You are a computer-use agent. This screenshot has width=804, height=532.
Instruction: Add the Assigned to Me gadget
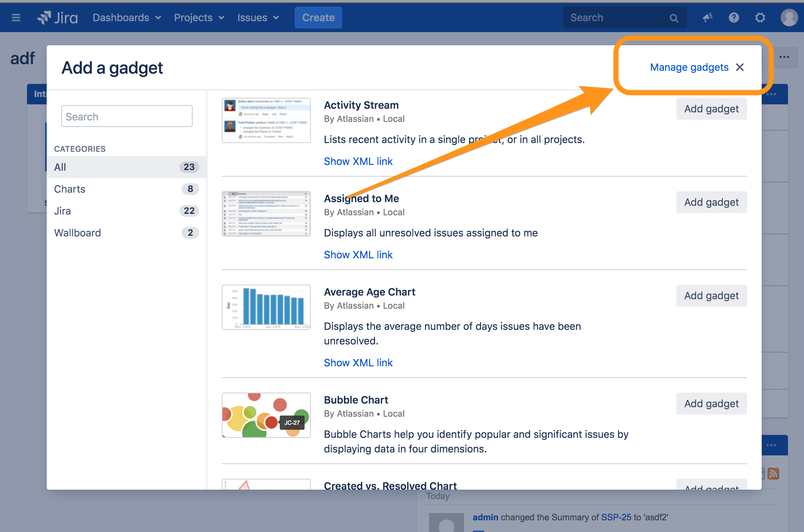(711, 202)
